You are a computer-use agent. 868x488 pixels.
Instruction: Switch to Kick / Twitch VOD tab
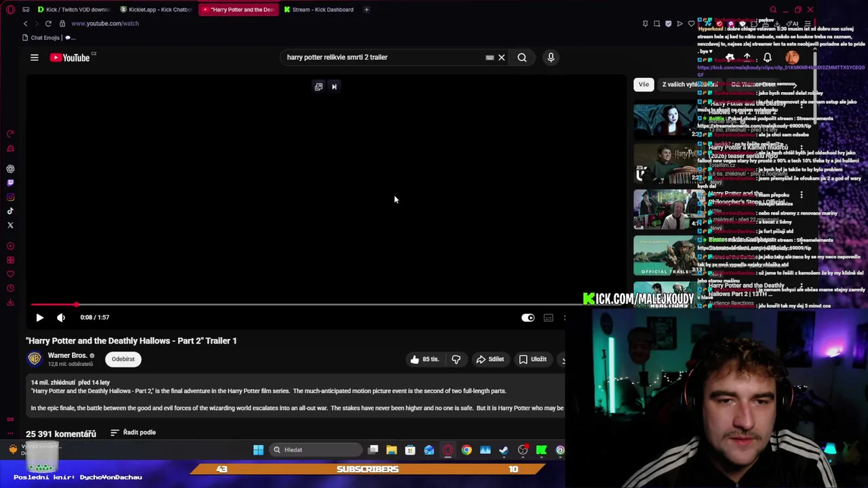(73, 9)
